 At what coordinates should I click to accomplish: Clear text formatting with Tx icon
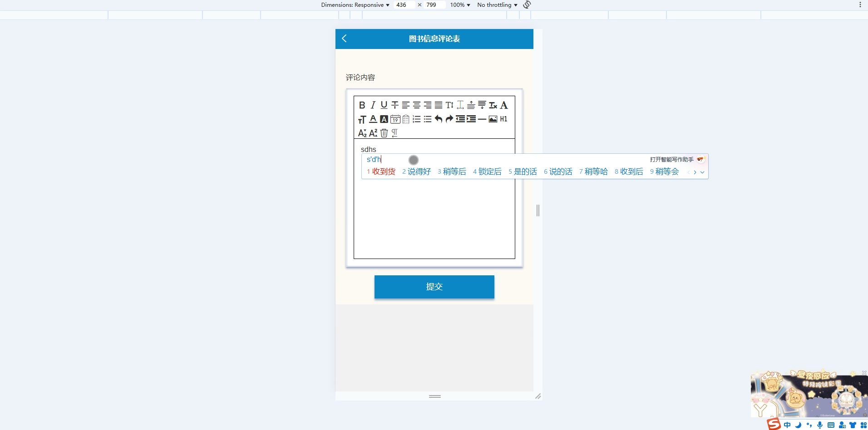(493, 105)
